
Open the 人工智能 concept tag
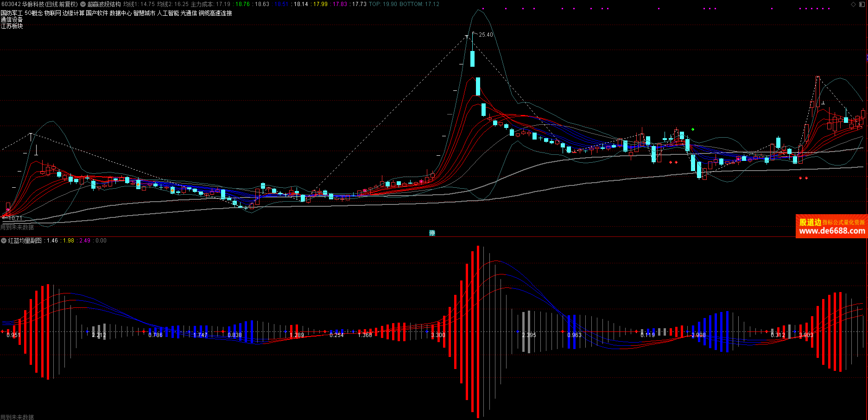(x=168, y=13)
